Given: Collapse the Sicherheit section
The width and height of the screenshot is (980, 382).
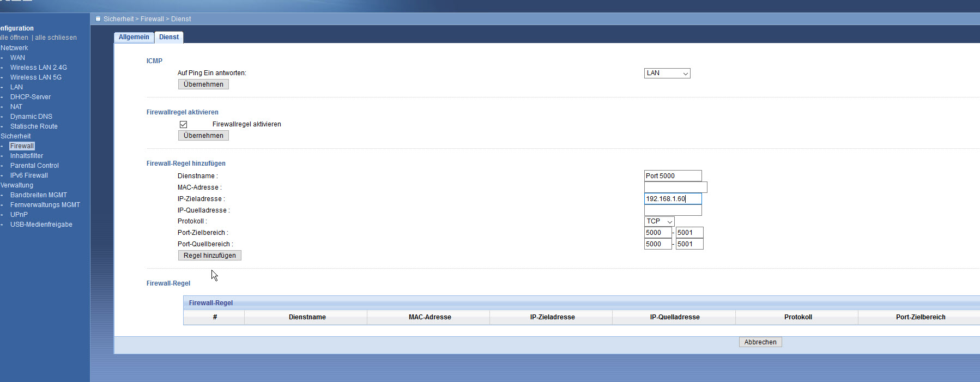Looking at the screenshot, I should tap(16, 136).
